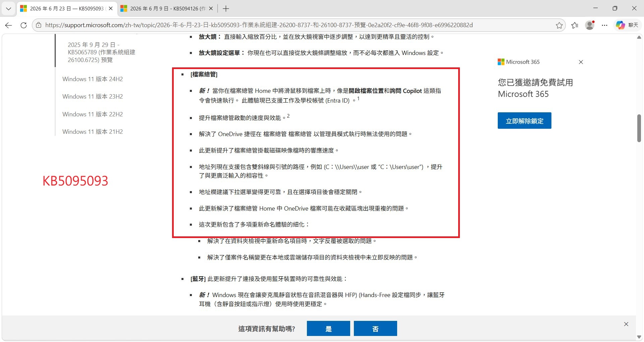644x342 pixels.
Task: Click the 這項資訊有幫助嗎? text
Action: [267, 329]
